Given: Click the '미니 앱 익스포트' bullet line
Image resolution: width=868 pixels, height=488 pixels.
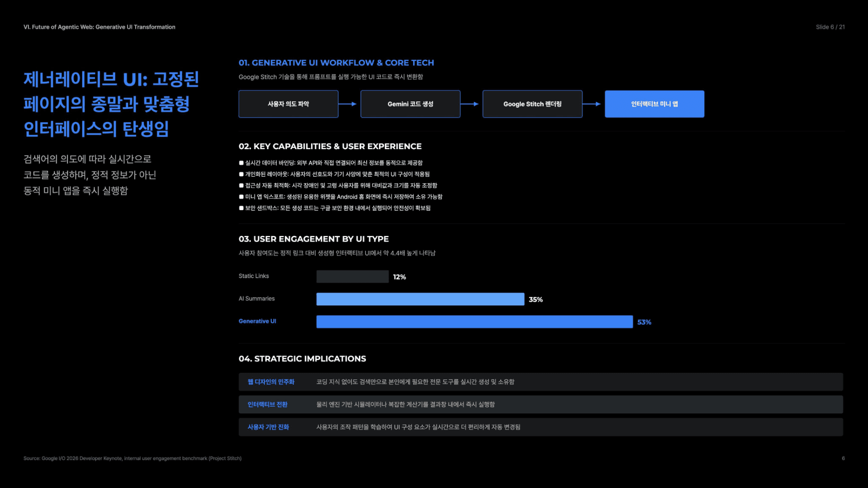Looking at the screenshot, I should (x=341, y=197).
